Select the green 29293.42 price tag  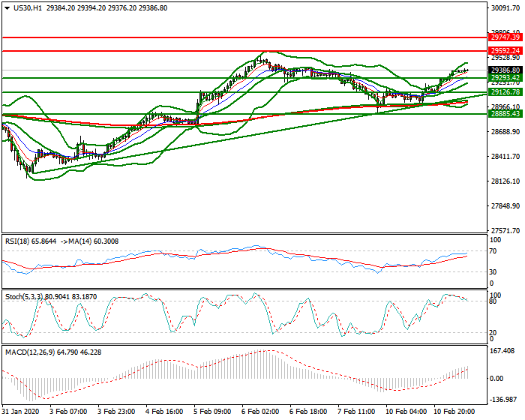pos(505,77)
